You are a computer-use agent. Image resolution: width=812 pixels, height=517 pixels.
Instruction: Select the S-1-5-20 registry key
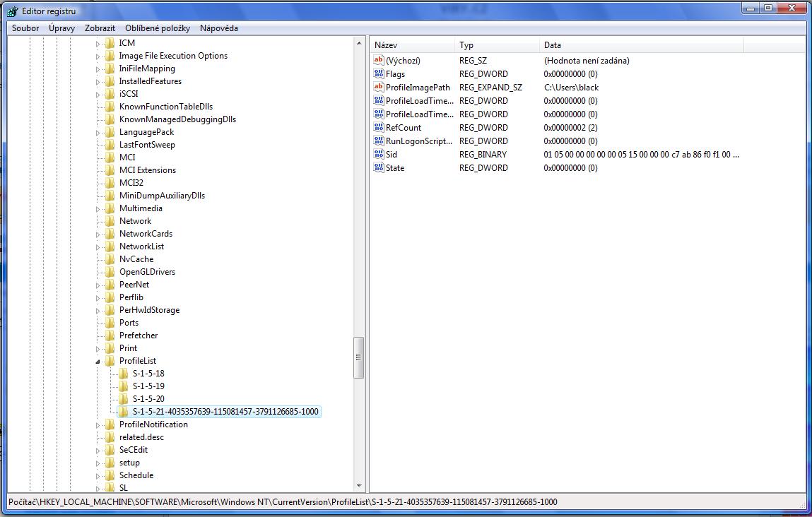coord(148,399)
